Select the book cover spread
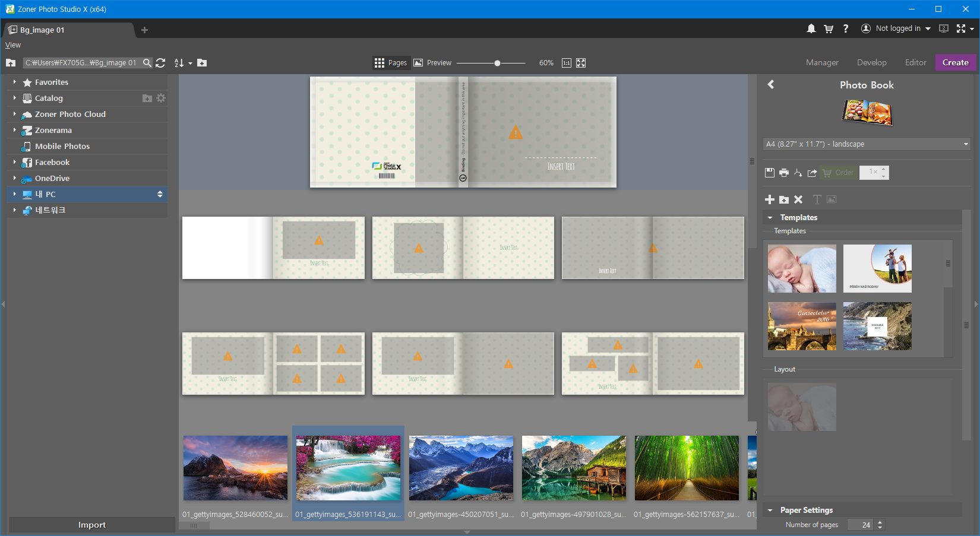Viewport: 980px width, 536px height. [x=463, y=132]
